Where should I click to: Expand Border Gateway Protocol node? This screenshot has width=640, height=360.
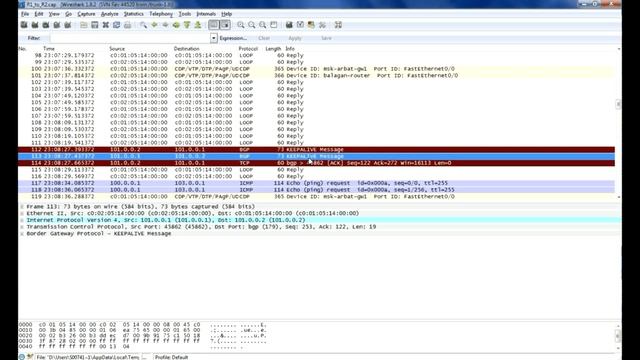pyautogui.click(x=22, y=233)
